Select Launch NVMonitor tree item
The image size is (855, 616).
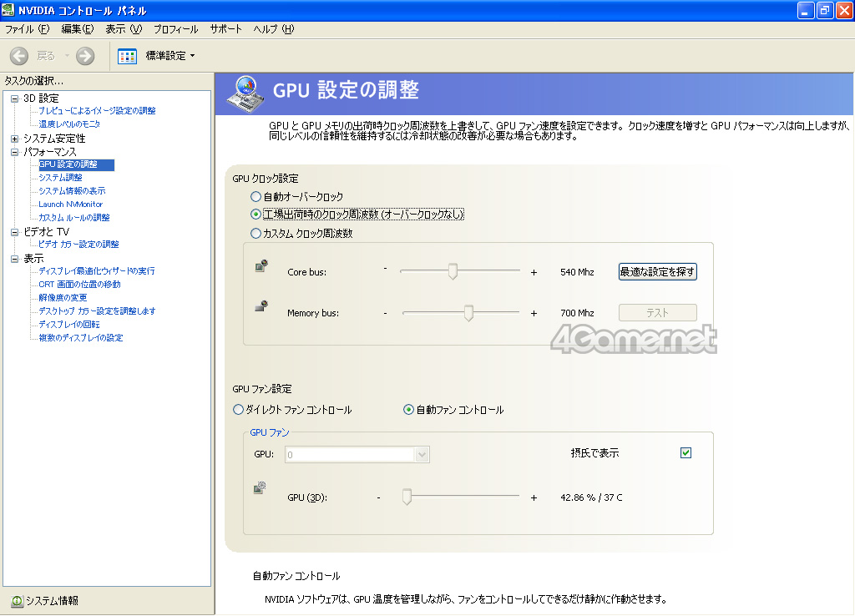(x=70, y=204)
